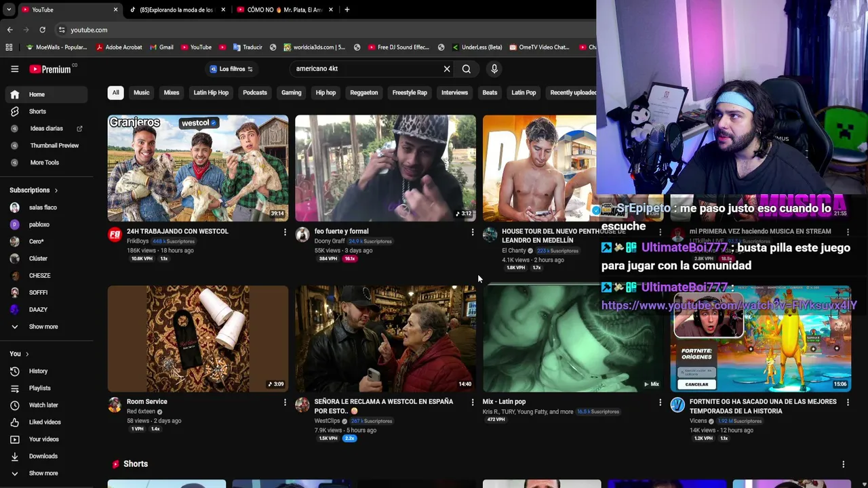Click the magnifier search button
The width and height of the screenshot is (868, 488).
[x=467, y=68]
